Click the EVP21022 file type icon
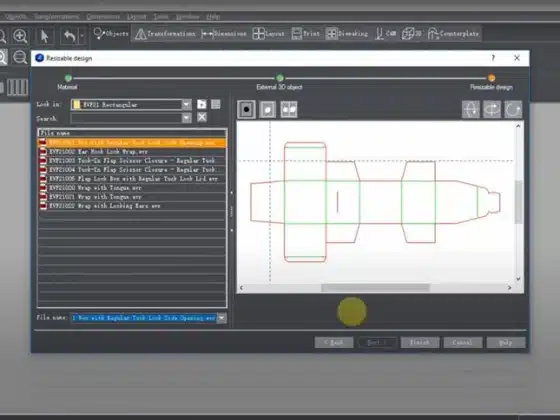The height and width of the screenshot is (420, 560). [43, 206]
